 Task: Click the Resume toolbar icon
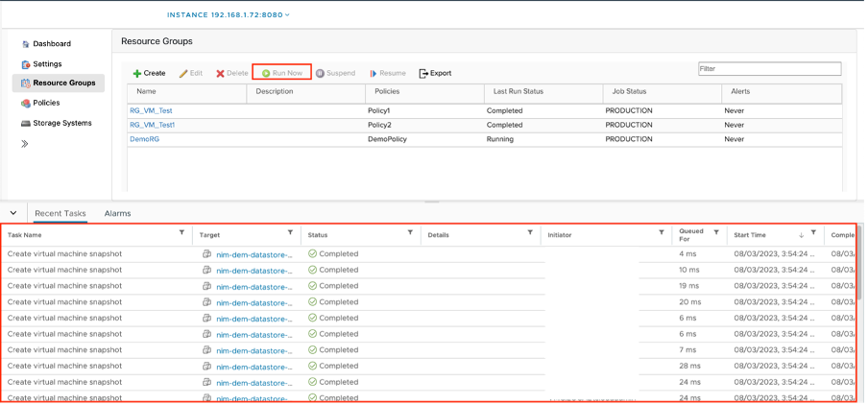[373, 73]
